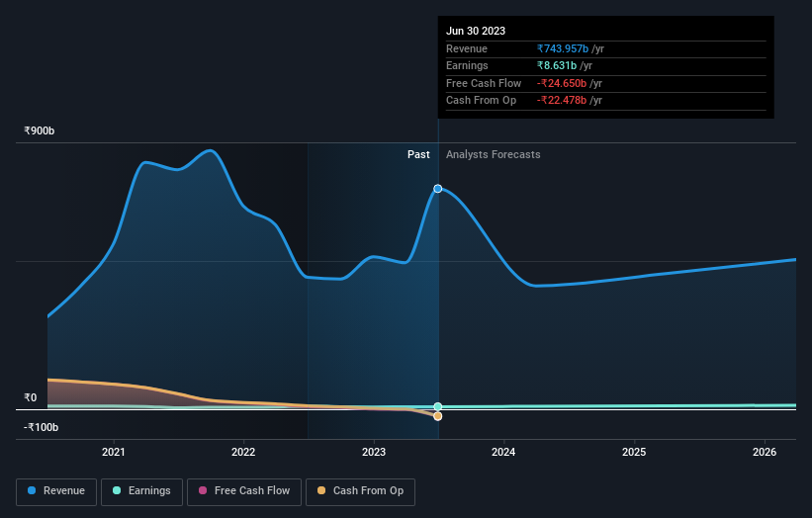Toggle the Earnings legend button

(141, 491)
